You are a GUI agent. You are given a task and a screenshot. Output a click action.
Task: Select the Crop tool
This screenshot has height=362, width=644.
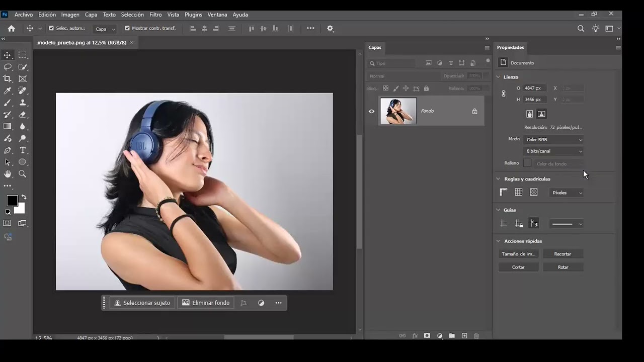pyautogui.click(x=8, y=79)
